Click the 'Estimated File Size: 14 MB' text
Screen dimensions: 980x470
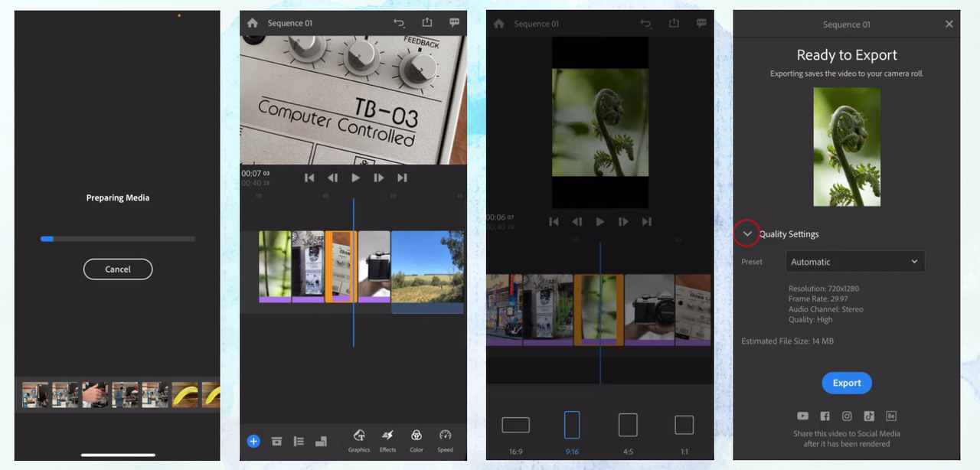[788, 341]
